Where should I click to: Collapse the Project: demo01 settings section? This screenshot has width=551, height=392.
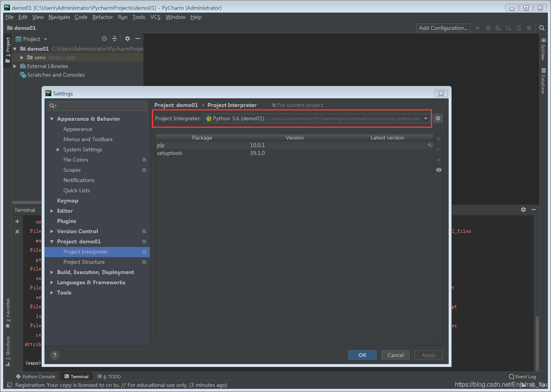(52, 241)
